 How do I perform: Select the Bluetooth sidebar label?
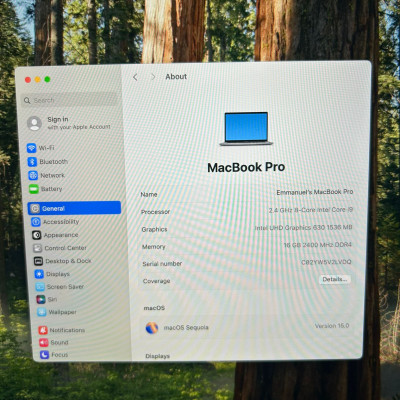(x=54, y=162)
